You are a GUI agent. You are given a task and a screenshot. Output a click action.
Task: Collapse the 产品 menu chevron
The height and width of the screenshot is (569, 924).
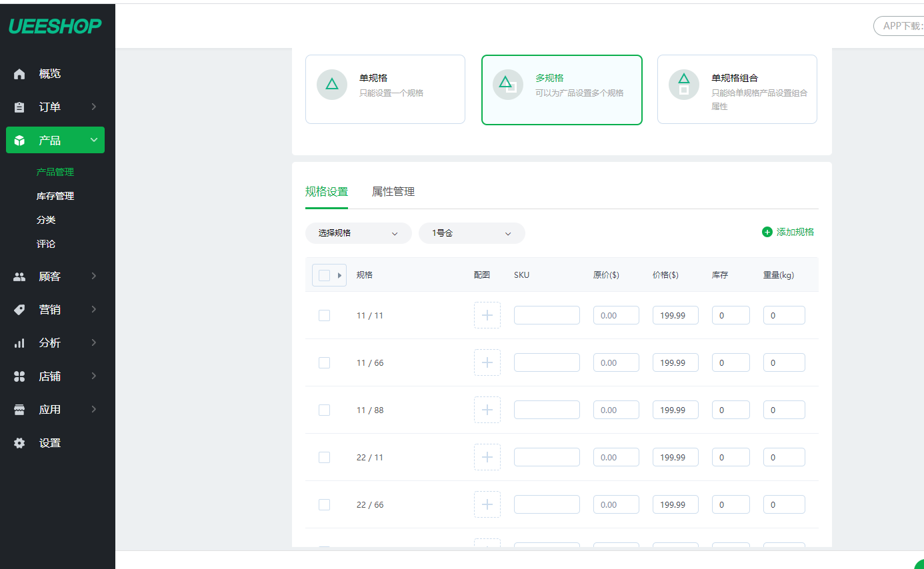click(x=93, y=140)
